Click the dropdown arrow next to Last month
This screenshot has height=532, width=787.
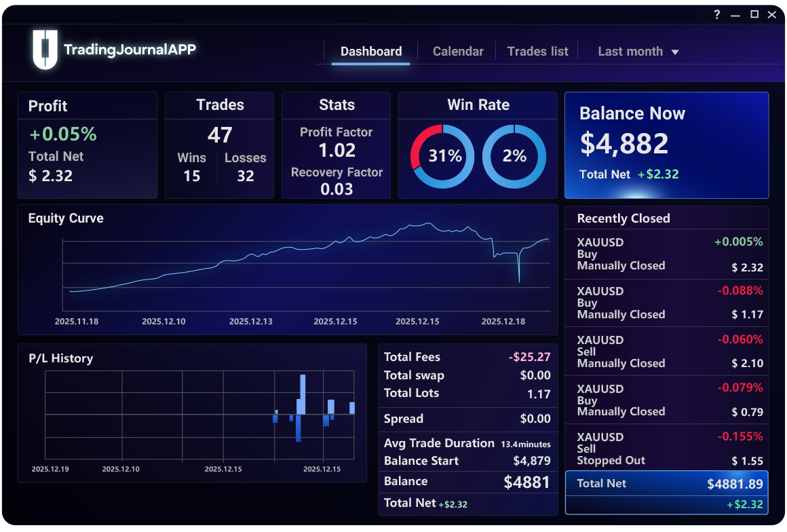click(x=675, y=52)
